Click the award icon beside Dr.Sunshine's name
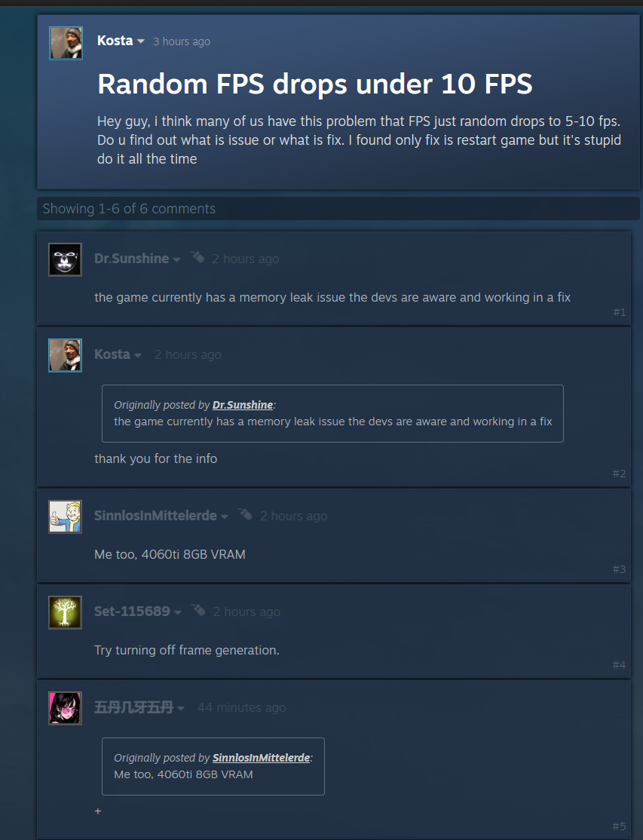This screenshot has height=840, width=643. [197, 258]
